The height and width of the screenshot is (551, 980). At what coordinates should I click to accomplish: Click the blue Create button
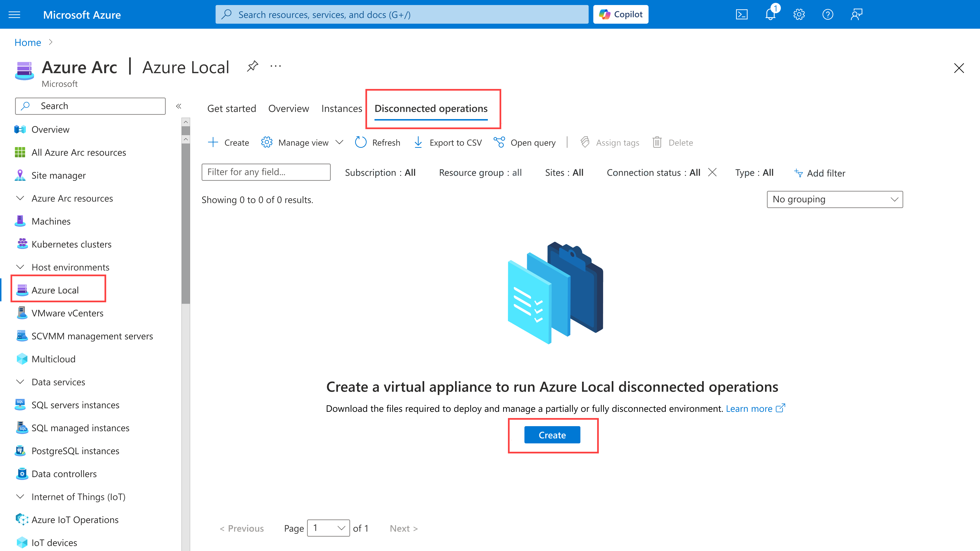(552, 435)
